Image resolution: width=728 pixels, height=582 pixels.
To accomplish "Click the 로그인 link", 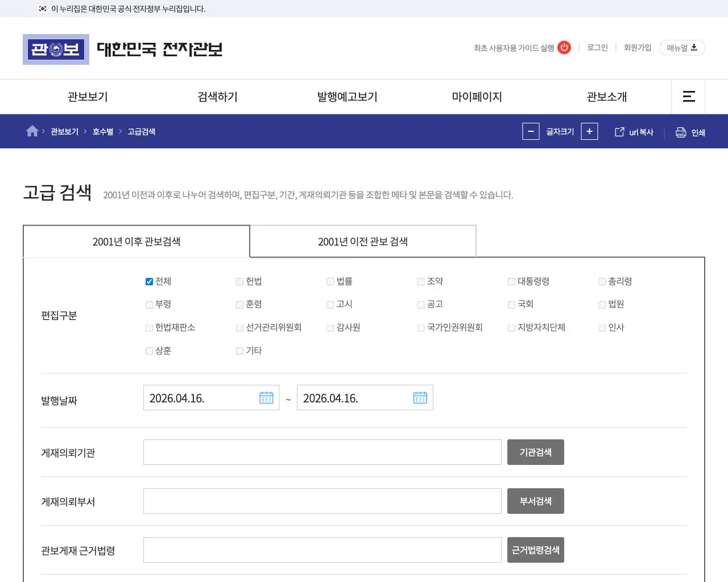I will pyautogui.click(x=597, y=48).
